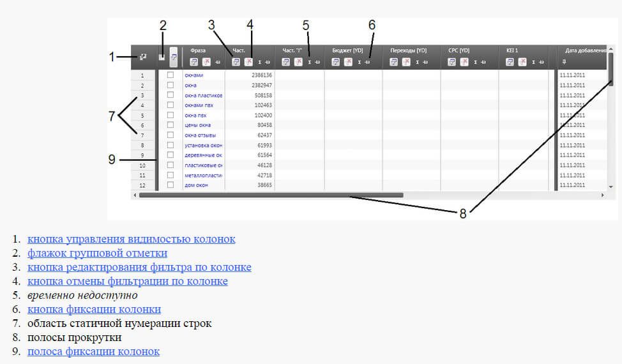
Task: Open link "кнопка управления видимостью колонок"
Action: 132,239
